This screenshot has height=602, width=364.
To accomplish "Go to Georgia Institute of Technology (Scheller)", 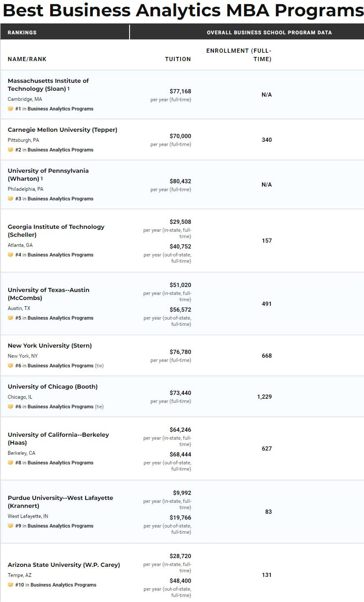I will (56, 231).
